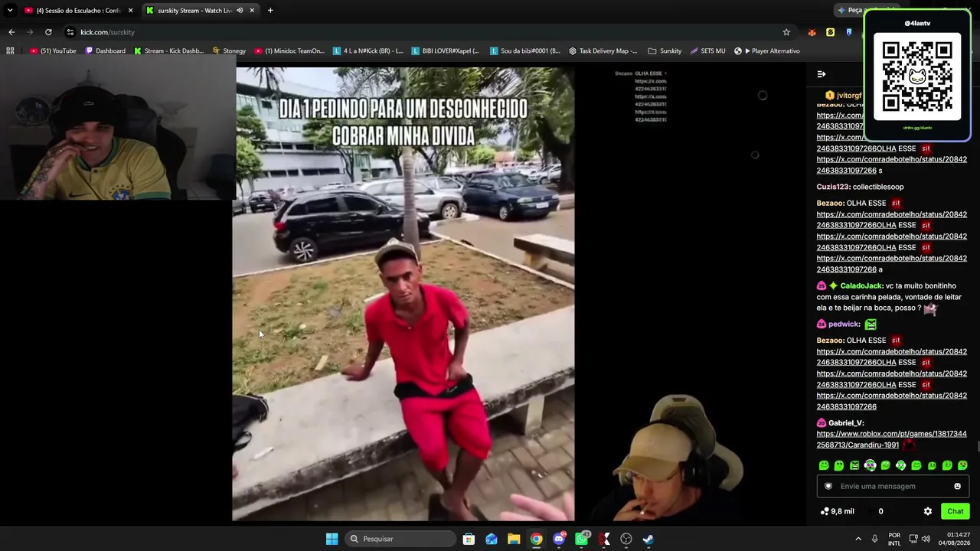Screen dimensions: 980x551
Task: Click the username CaladoJack in chat
Action: click(x=861, y=285)
